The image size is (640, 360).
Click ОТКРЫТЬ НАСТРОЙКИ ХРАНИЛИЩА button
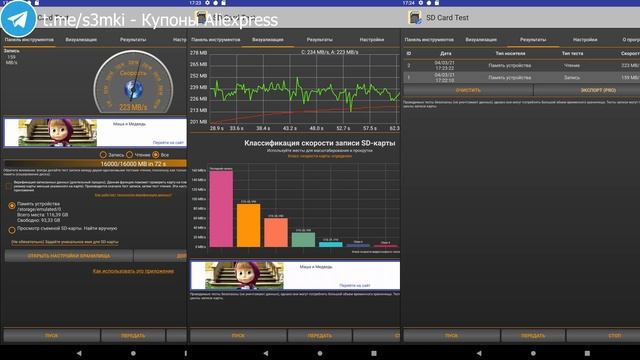tap(69, 256)
